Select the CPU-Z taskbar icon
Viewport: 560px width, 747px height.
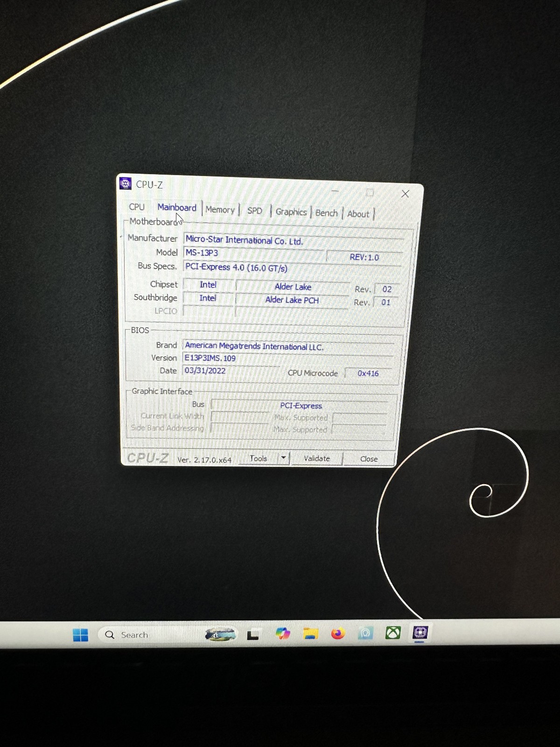(420, 632)
